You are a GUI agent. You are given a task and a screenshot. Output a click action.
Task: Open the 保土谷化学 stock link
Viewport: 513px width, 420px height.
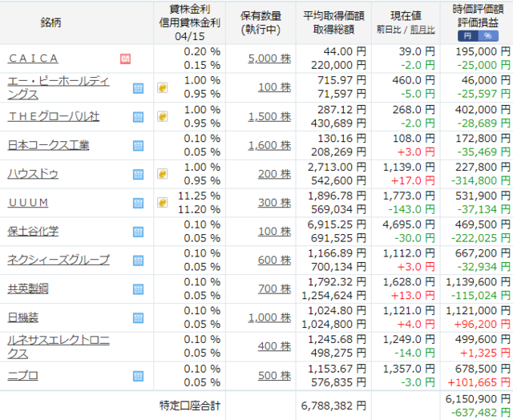click(33, 232)
